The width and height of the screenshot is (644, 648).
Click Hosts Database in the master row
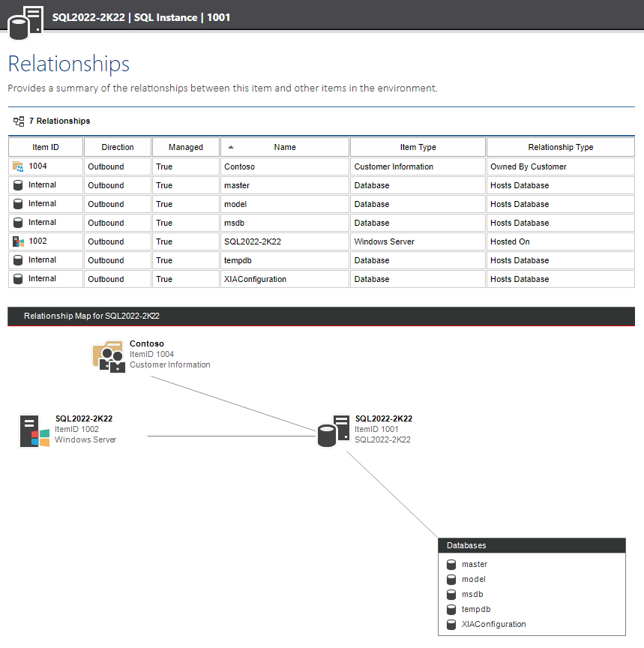[561, 185]
